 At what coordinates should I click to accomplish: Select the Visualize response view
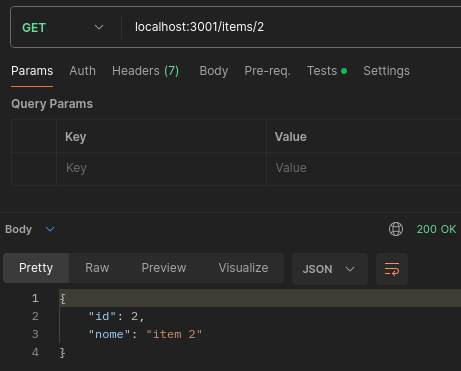coord(243,268)
